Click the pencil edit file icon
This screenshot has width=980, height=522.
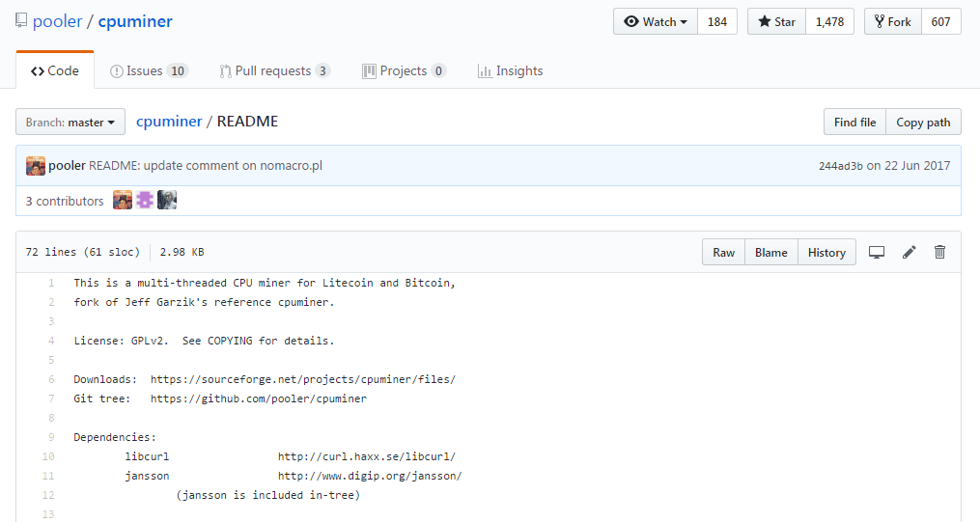[909, 253]
